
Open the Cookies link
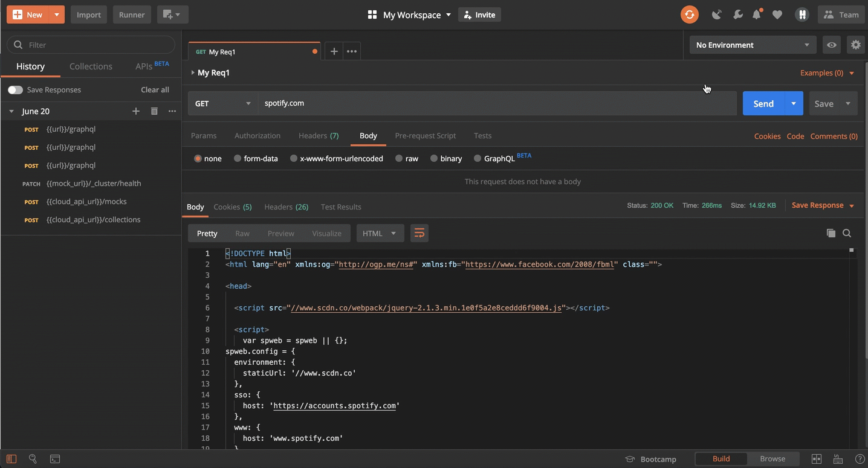[767, 136]
